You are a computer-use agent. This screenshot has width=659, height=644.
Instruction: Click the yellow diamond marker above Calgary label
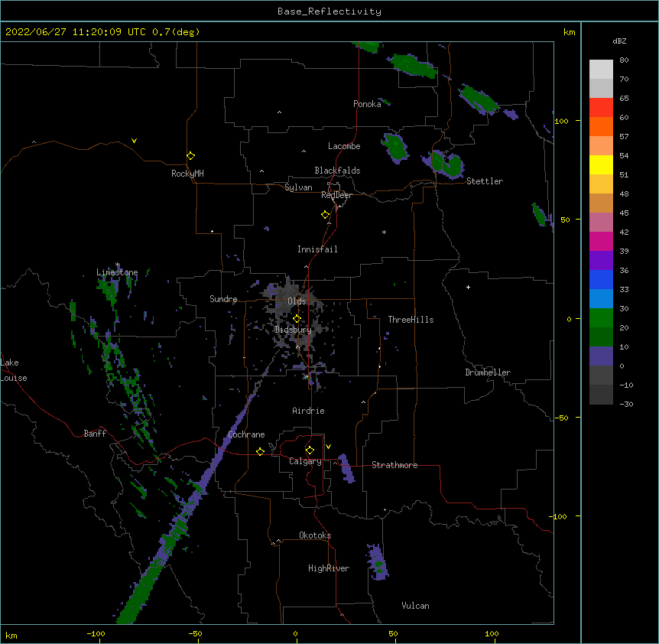pos(310,450)
